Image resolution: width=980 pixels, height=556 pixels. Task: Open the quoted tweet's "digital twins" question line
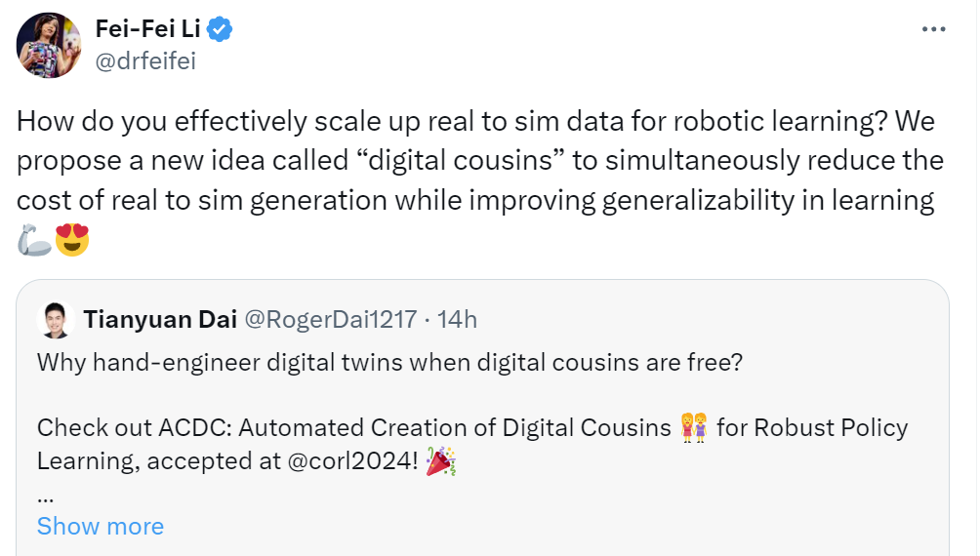click(x=390, y=362)
